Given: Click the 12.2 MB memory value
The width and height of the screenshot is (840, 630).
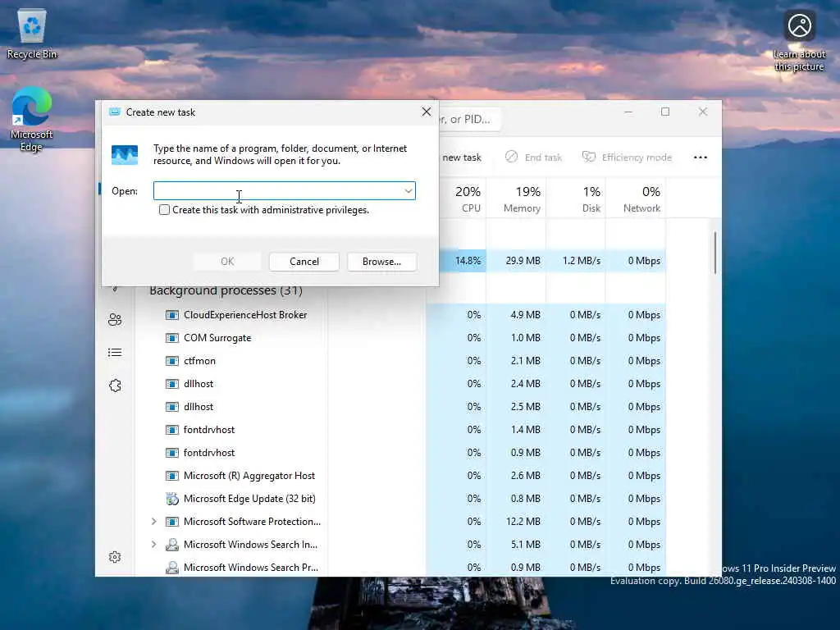Looking at the screenshot, I should coord(523,522).
